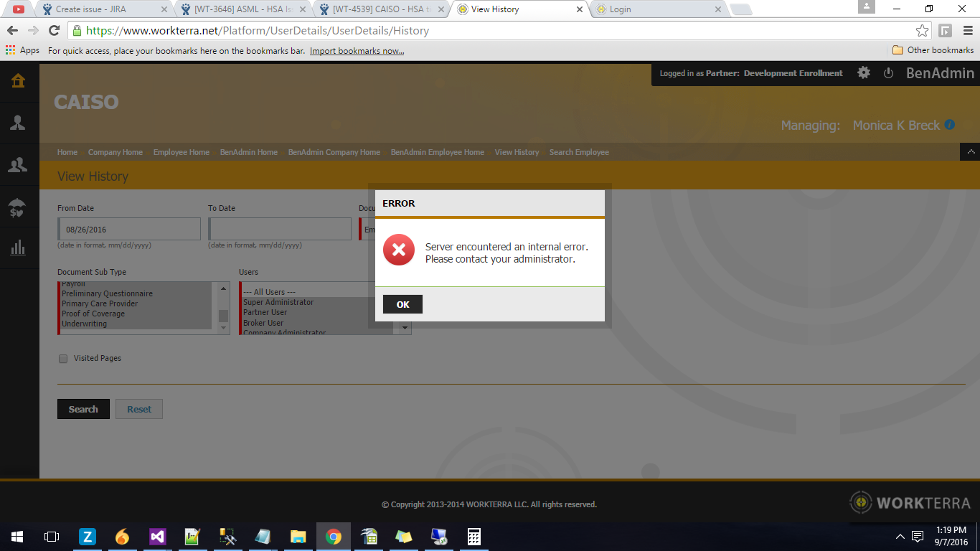Switch to WT-3646 ASML tab
This screenshot has width=980, height=551.
point(242,9)
